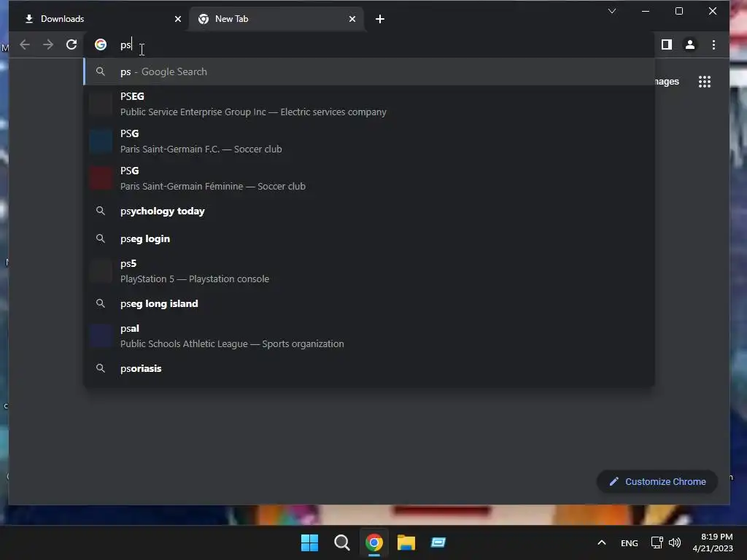Open the profile avatar menu

(x=690, y=44)
